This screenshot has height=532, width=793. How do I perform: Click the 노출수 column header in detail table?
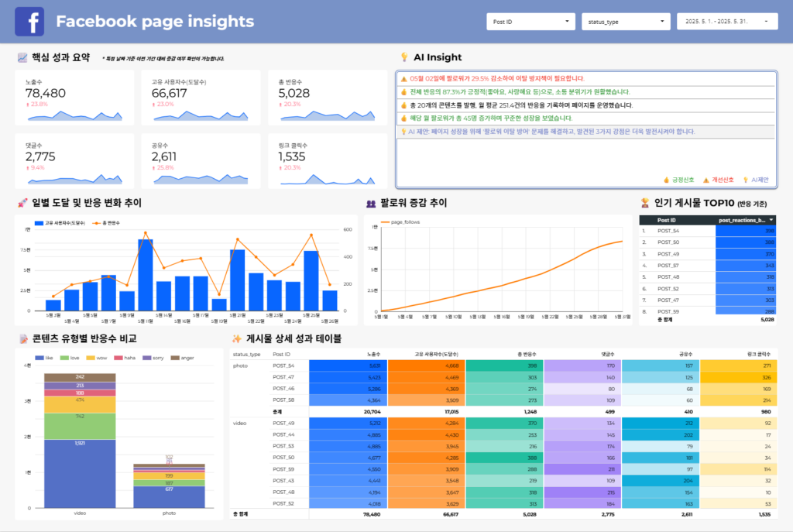pos(372,354)
